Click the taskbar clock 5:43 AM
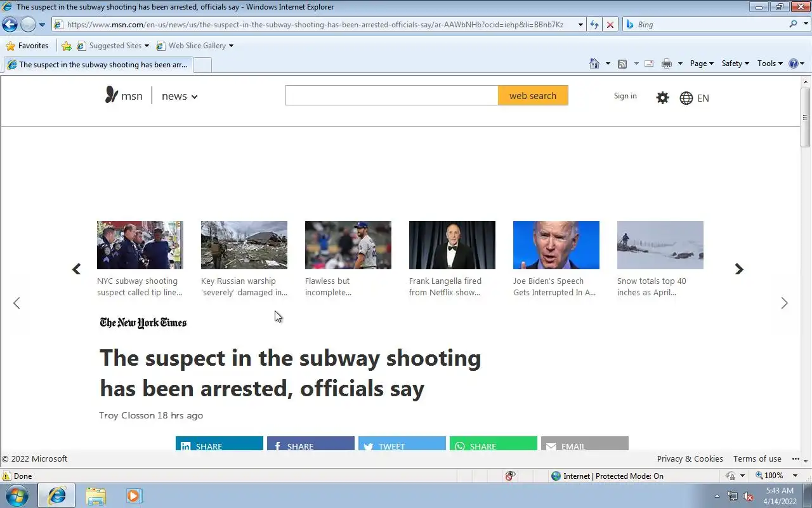Viewport: 812px width, 508px height. 780,491
